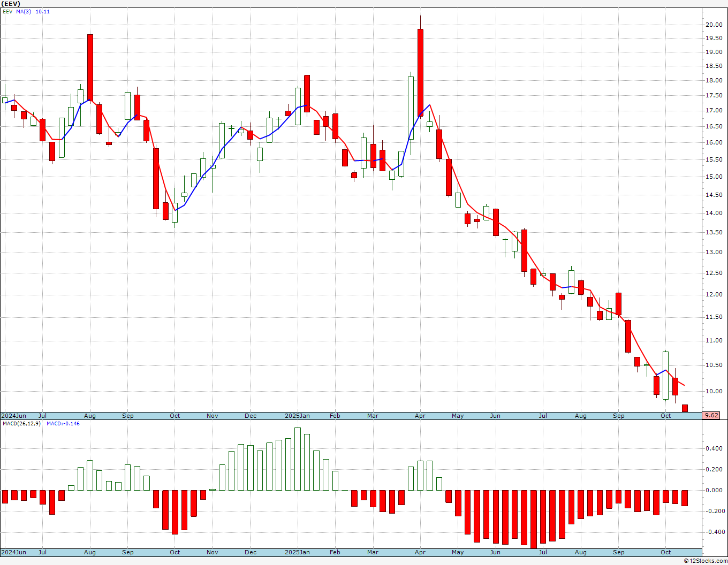
Task: Click the 10.50 price axis label
Action: click(714, 365)
